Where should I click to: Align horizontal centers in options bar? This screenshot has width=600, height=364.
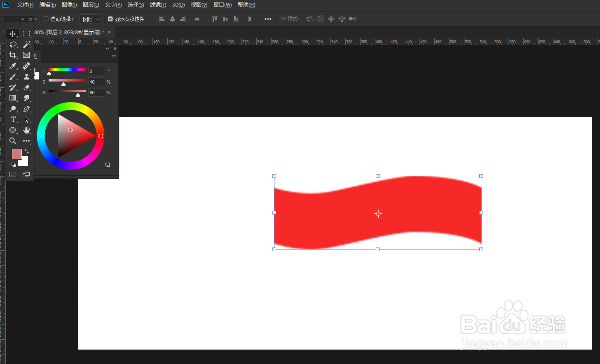click(172, 19)
